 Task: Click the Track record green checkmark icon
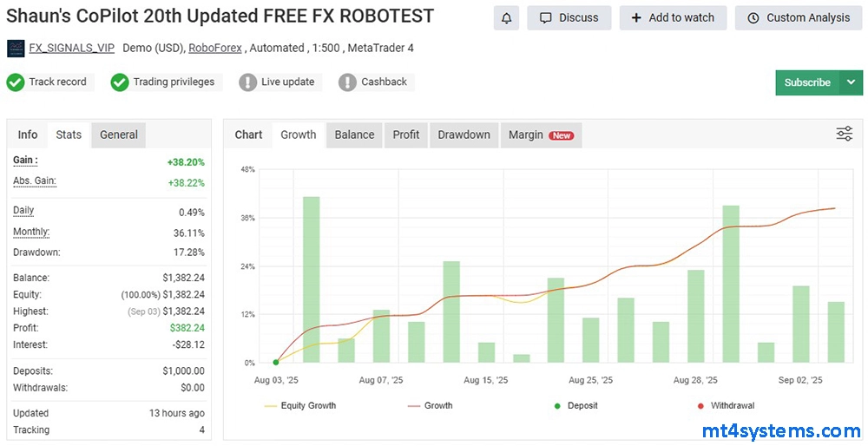(15, 82)
